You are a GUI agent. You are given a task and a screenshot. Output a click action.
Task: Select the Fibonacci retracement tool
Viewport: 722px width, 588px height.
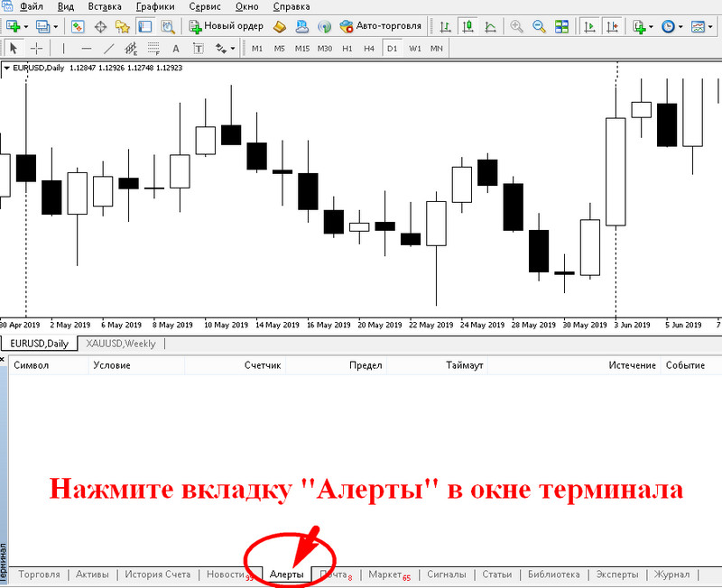153,49
